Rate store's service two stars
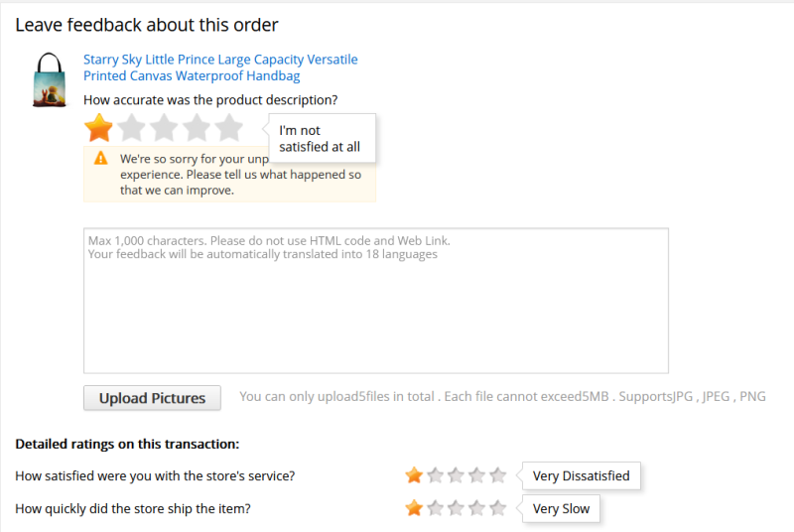Image resolution: width=794 pixels, height=532 pixels. (x=435, y=475)
